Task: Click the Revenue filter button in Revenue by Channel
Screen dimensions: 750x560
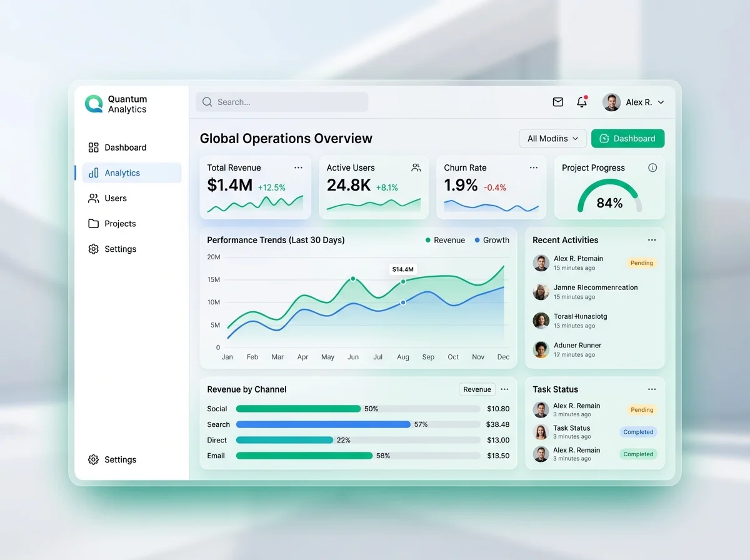Action: [x=477, y=389]
